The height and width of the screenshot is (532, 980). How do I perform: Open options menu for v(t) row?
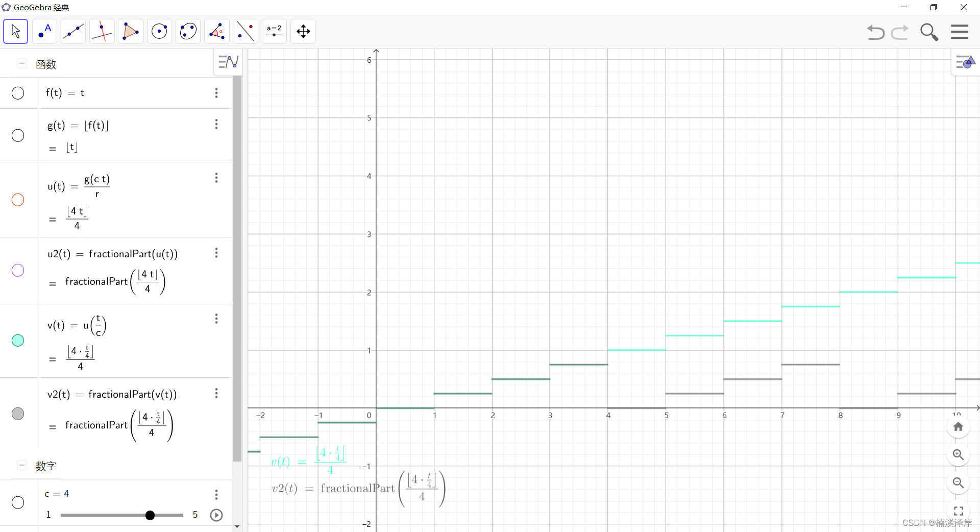pos(216,319)
